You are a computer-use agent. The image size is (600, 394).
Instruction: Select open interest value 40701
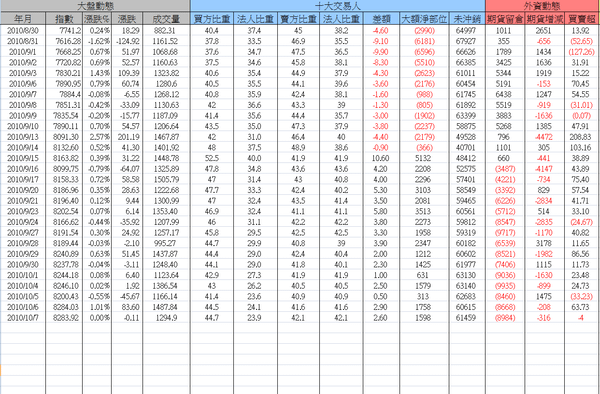tap(466, 147)
